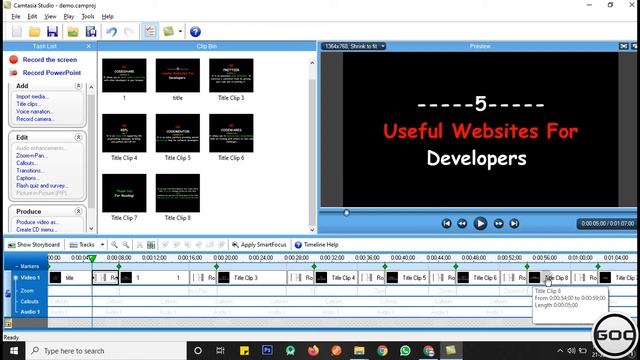Click the Redo arrow icon
The height and width of the screenshot is (360, 640).
[129, 31]
